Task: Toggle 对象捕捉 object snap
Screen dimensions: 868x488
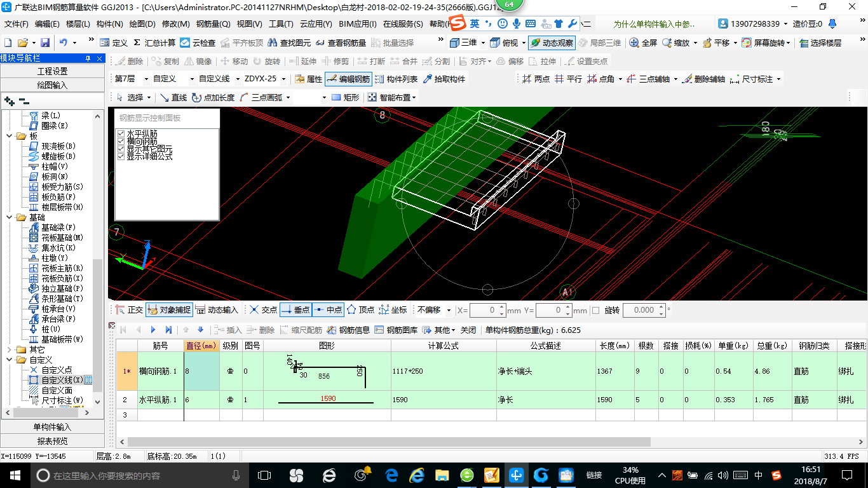Action: point(168,310)
